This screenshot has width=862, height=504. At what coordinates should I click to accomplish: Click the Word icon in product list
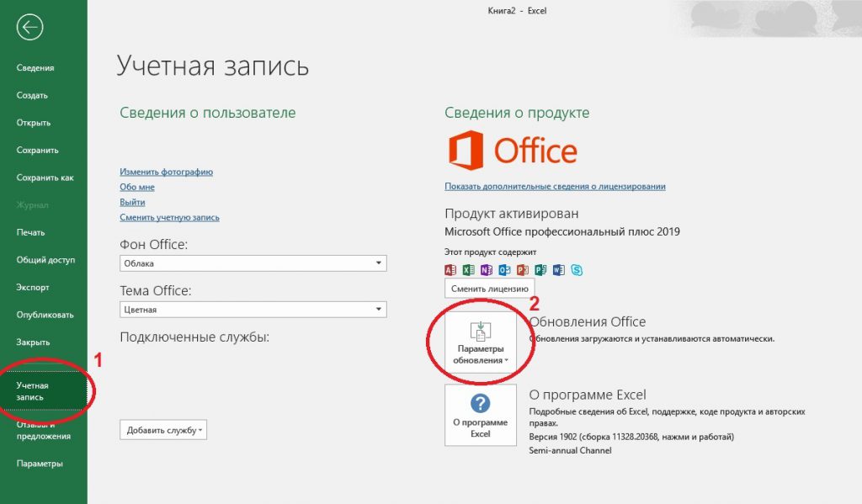(559, 270)
